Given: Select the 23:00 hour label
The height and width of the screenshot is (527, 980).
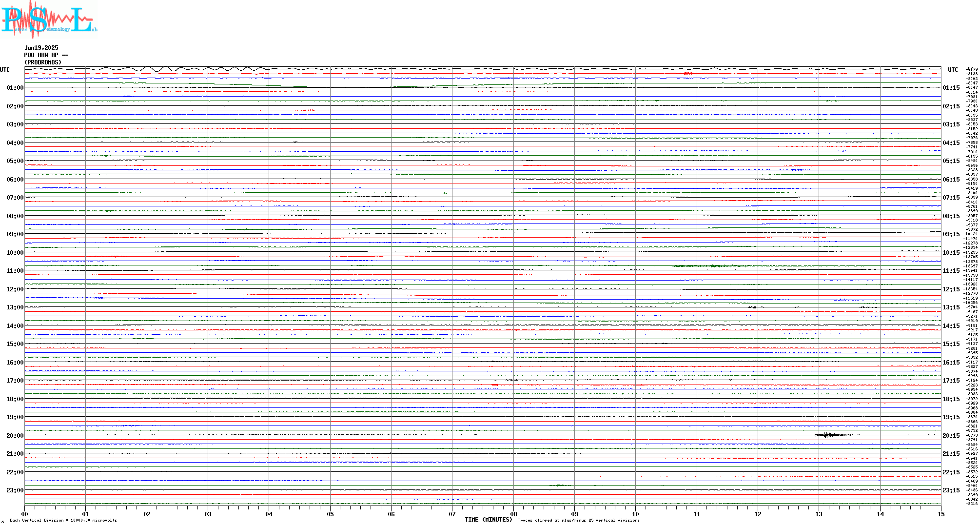Looking at the screenshot, I should [x=15, y=490].
